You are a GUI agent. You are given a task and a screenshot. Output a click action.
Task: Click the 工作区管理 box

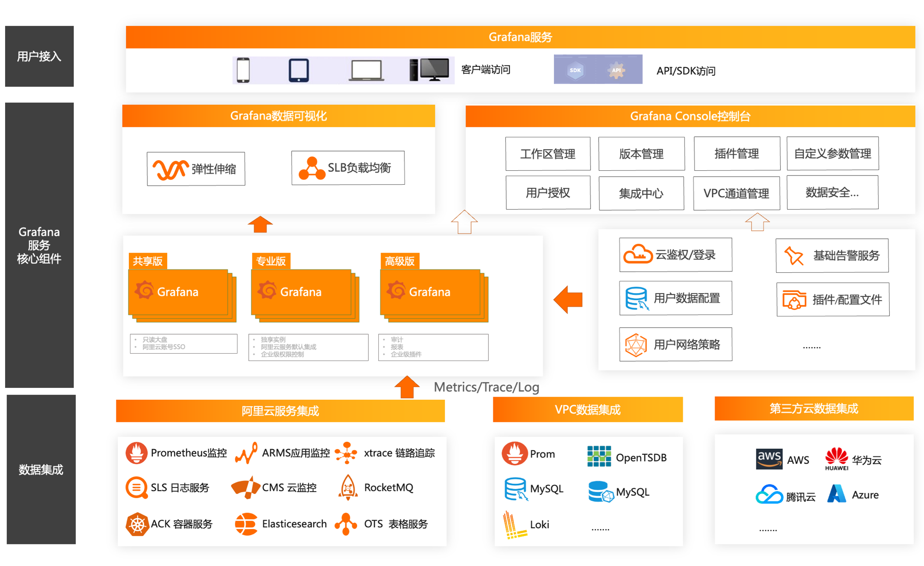[548, 154]
